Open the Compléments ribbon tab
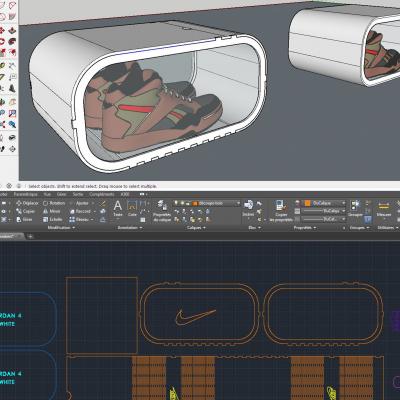Viewport: 400px width, 400px height. 101,194
